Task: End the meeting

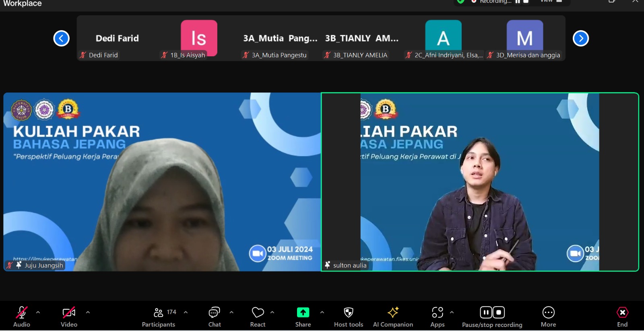Action: [x=622, y=317]
